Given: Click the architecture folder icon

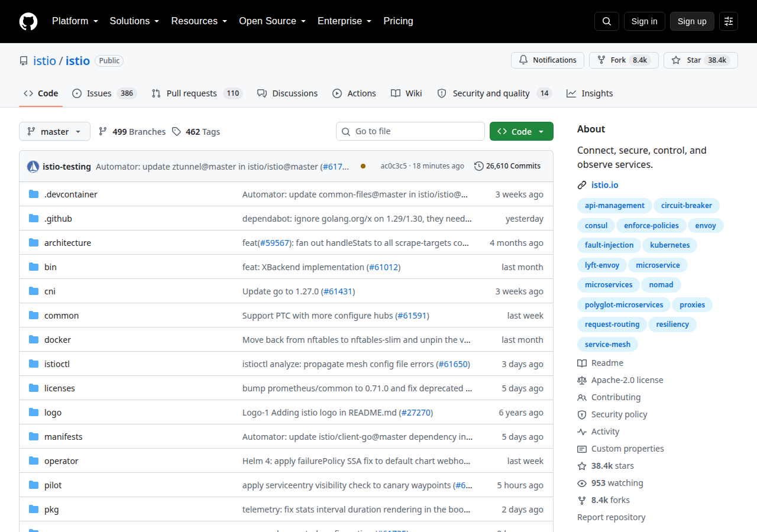Looking at the screenshot, I should 34,243.
